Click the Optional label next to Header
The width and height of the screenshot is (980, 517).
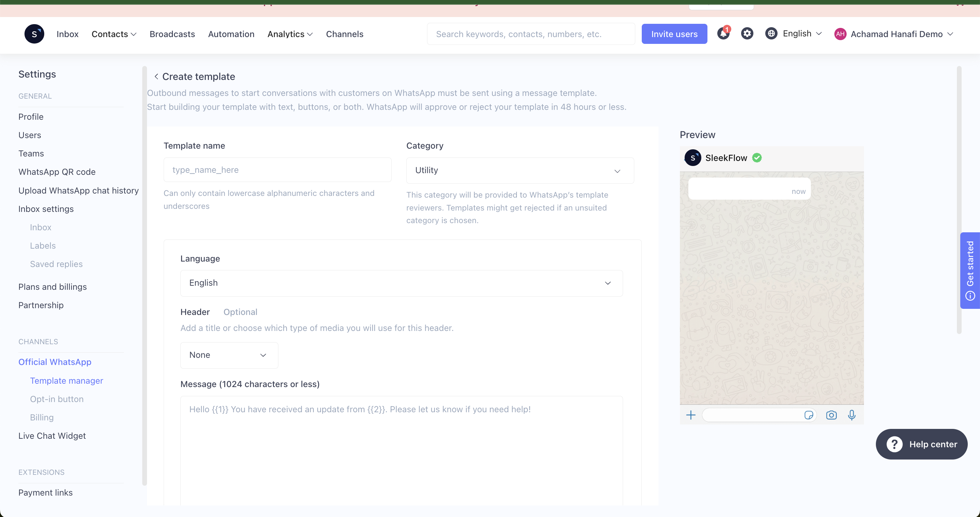[240, 312]
